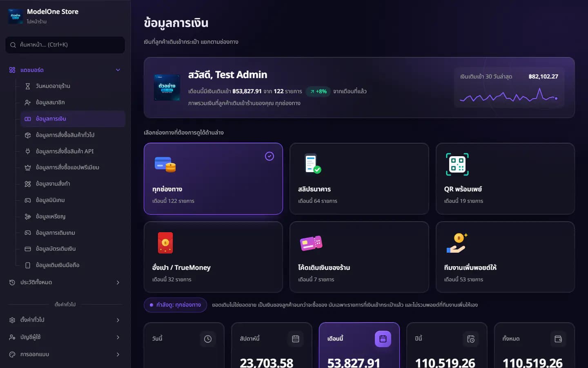Viewport: 588px width, 368px height.
Task: Select ข้อมูลการเงิน in the sidebar
Action: click(73, 119)
